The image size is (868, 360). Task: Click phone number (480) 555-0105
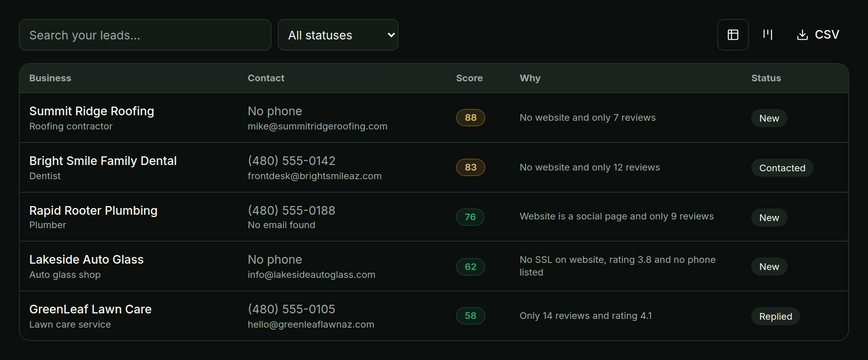tap(292, 309)
